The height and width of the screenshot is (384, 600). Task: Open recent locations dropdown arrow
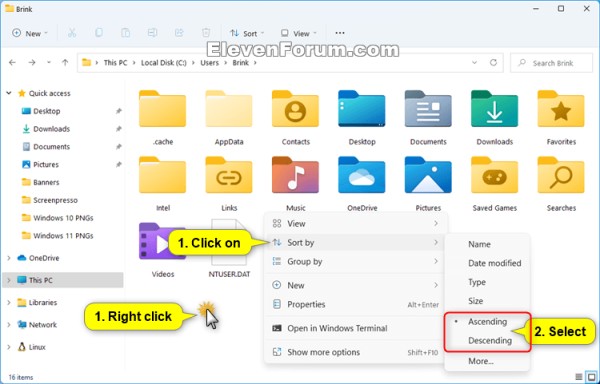pyautogui.click(x=49, y=63)
